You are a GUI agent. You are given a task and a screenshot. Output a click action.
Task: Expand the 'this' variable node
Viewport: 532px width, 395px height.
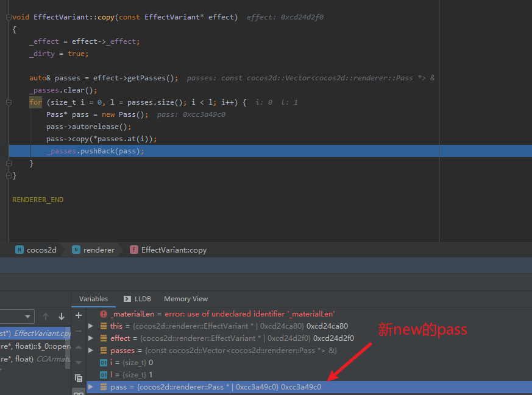(91, 326)
